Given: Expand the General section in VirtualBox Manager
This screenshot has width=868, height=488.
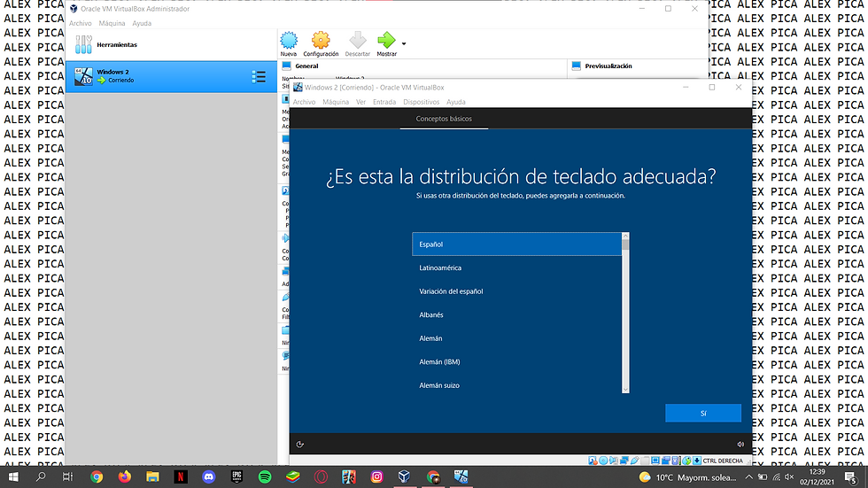Looking at the screenshot, I should pos(306,66).
